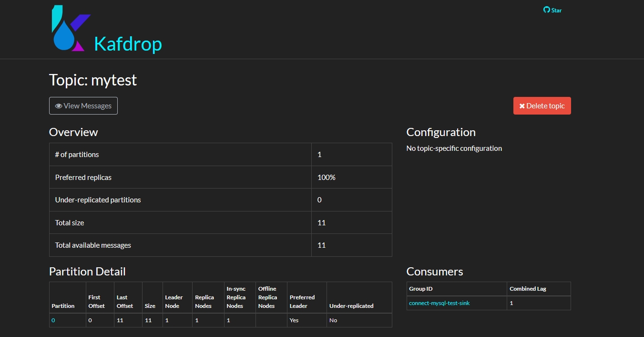The image size is (644, 337).
Task: Open connect-mysql-test-sink consumer group
Action: click(439, 303)
